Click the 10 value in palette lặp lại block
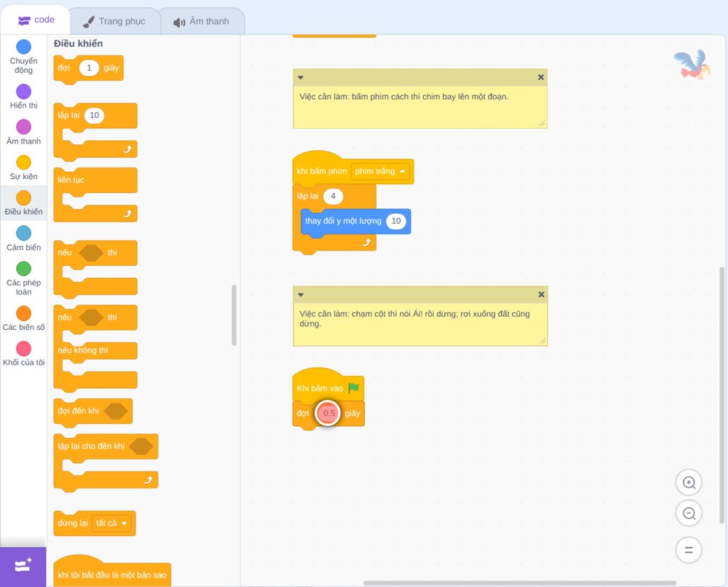 point(94,115)
